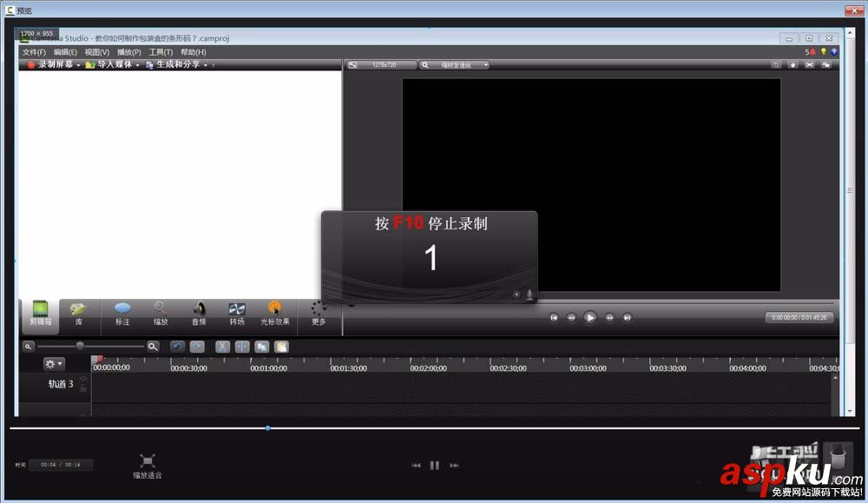The height and width of the screenshot is (503, 868).
Task: Open the 帮助(H) menu
Action: pyautogui.click(x=194, y=52)
